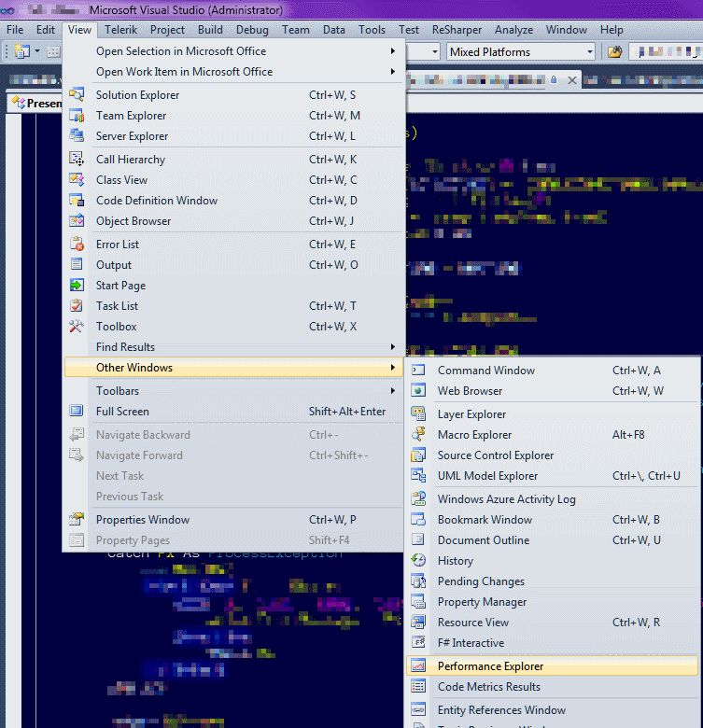Open the Tools menu

click(372, 30)
